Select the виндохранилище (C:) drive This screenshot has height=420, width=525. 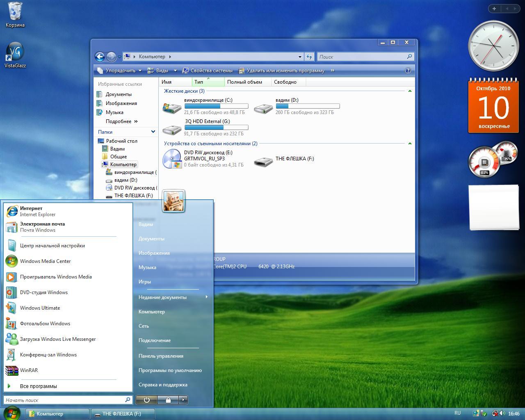click(x=205, y=106)
